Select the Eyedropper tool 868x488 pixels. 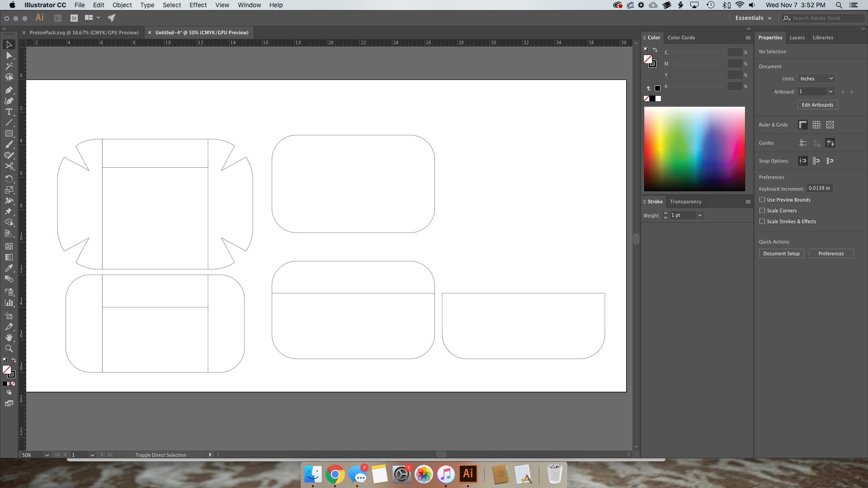pyautogui.click(x=9, y=268)
